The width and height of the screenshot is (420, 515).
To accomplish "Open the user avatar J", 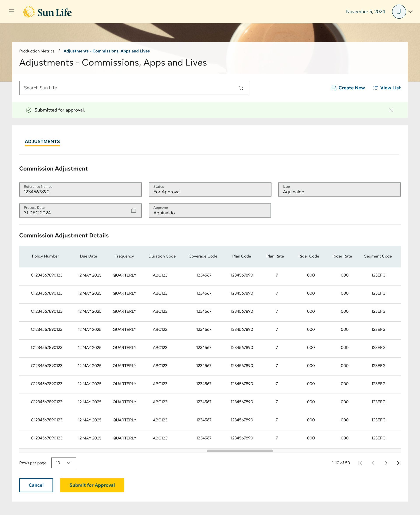I will click(399, 12).
